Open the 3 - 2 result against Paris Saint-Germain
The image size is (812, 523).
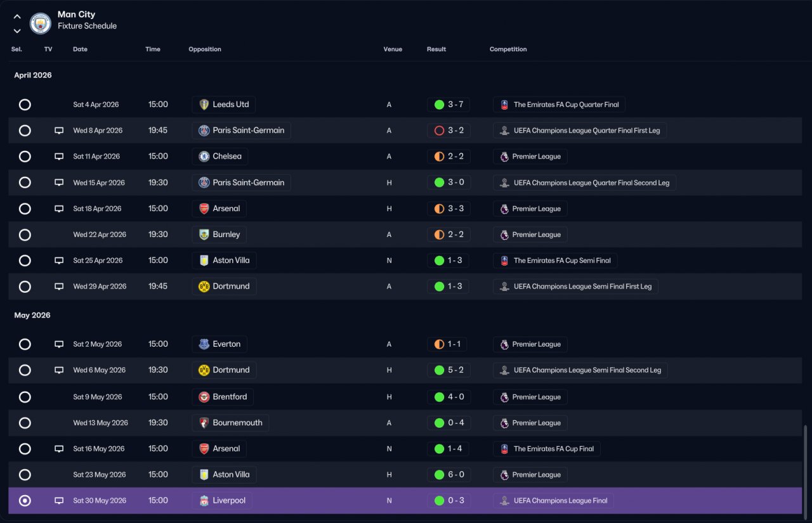449,131
